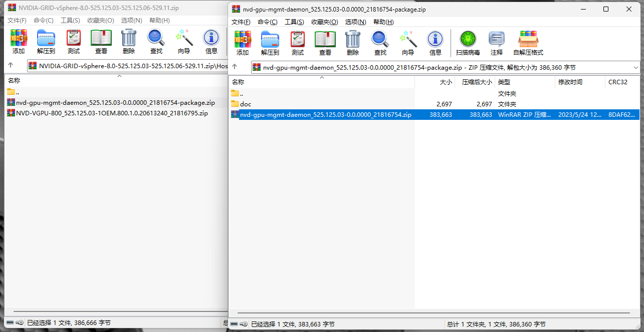Click address path field in NVIDIA-GRID window
Viewport: 644px width, 332px height.
coord(128,66)
